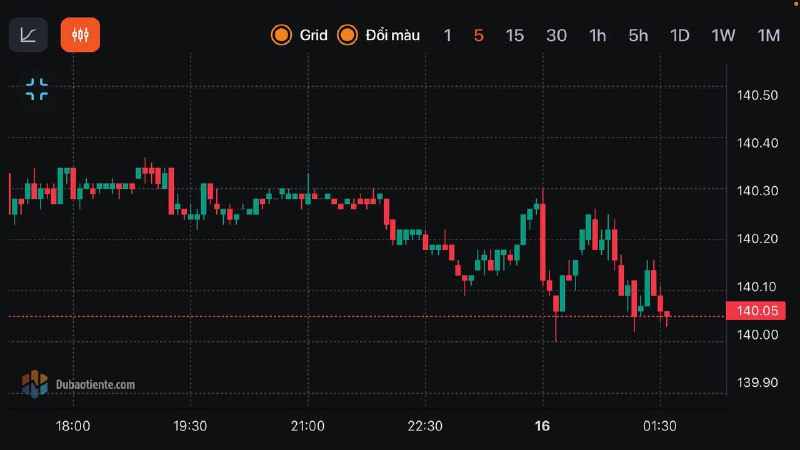Select the 1 minute timeframe
Viewport: 800px width, 450px height.
[x=448, y=35]
